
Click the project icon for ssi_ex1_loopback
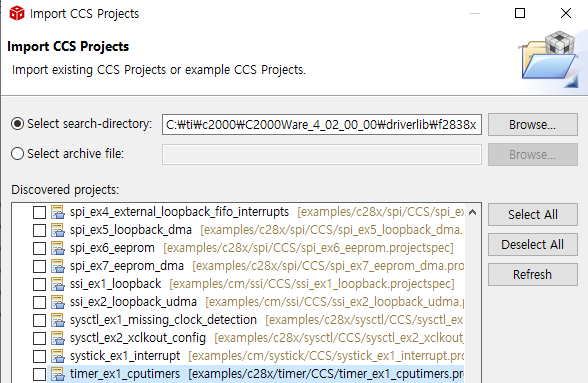[x=58, y=284]
